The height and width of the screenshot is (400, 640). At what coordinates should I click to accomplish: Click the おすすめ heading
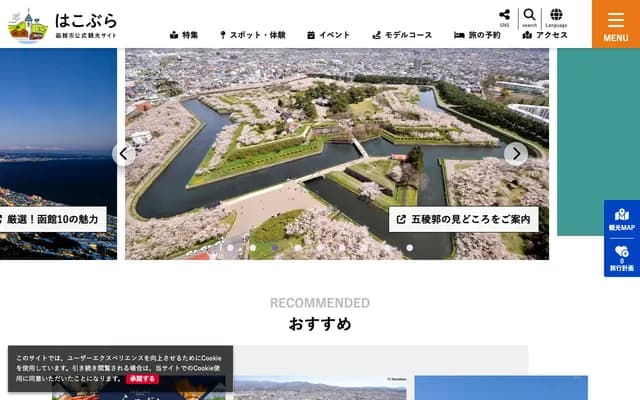[320, 324]
